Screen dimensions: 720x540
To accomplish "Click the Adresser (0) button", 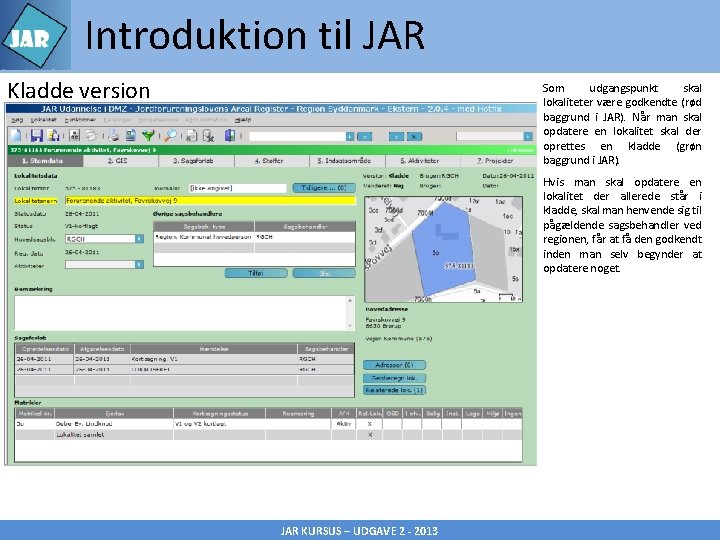I will (x=394, y=365).
